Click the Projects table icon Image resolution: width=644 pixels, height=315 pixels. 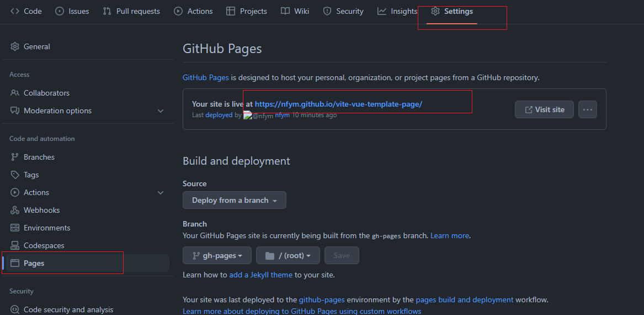pos(231,12)
